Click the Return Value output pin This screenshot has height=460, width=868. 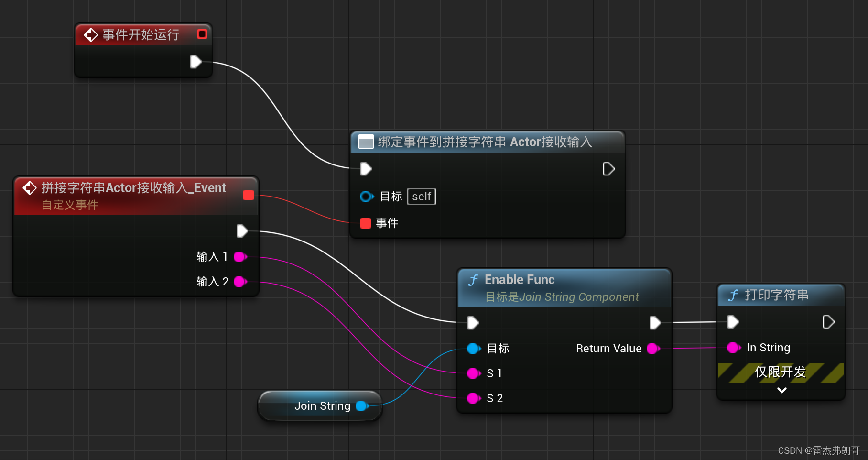[653, 349]
